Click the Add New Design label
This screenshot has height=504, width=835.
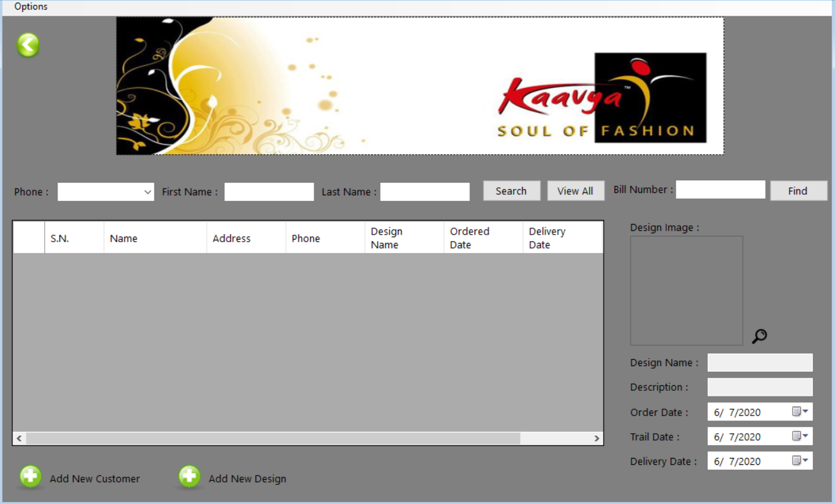[247, 479]
